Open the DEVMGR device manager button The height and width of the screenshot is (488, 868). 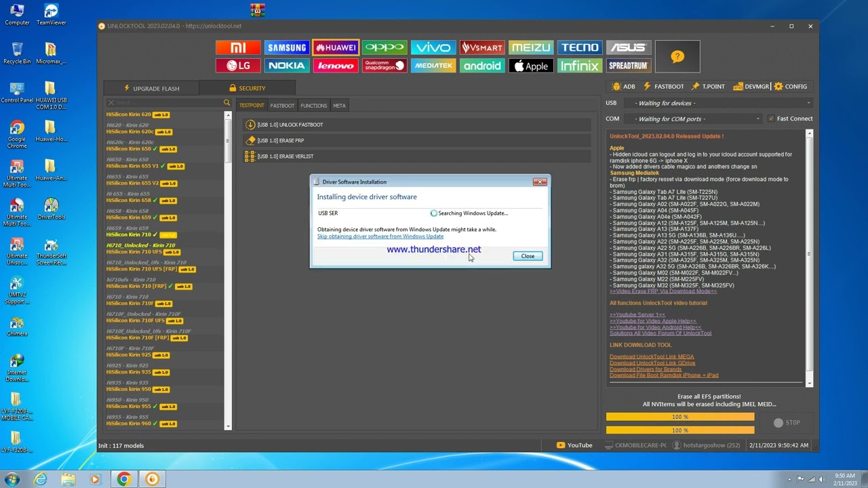pyautogui.click(x=751, y=87)
